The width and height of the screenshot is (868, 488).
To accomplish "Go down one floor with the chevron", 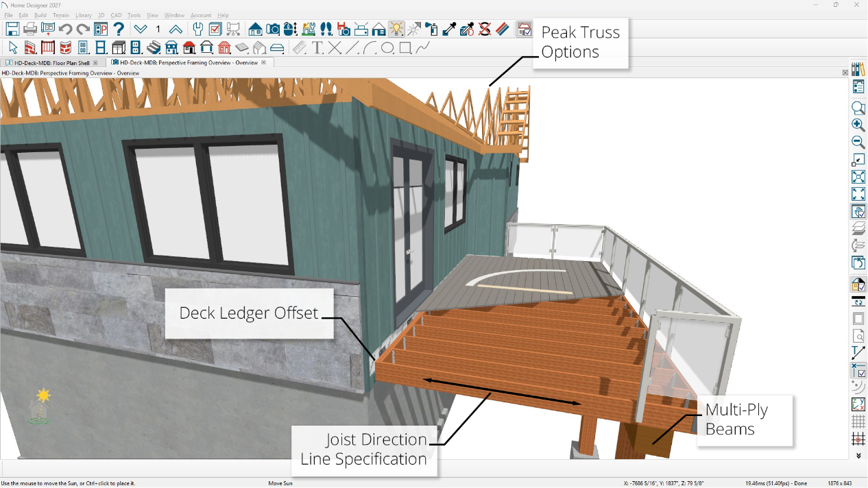I will point(141,29).
